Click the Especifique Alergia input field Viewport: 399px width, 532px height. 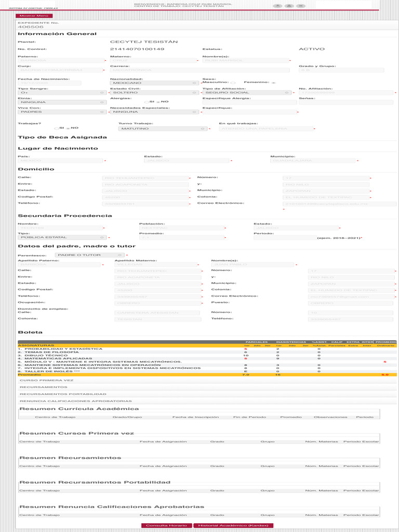coord(249,102)
